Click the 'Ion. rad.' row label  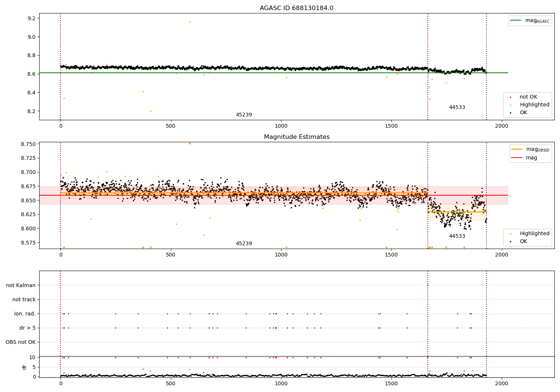25,314
